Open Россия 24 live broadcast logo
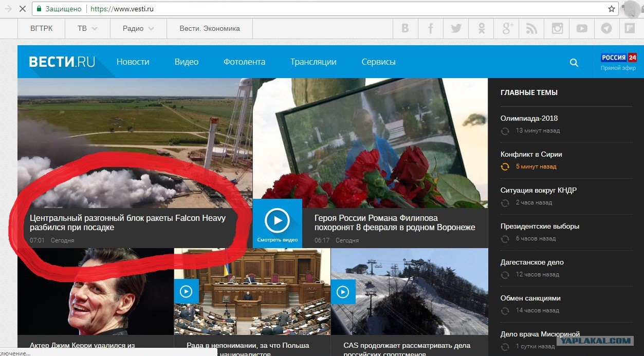This screenshot has height=356, width=644. click(619, 58)
